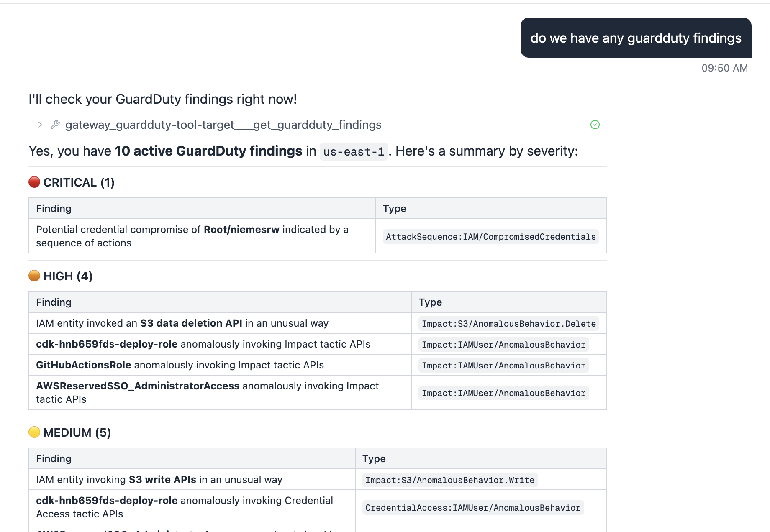Viewport: 770px width, 532px height.
Task: Click the wrench tool-call icon
Action: point(55,125)
